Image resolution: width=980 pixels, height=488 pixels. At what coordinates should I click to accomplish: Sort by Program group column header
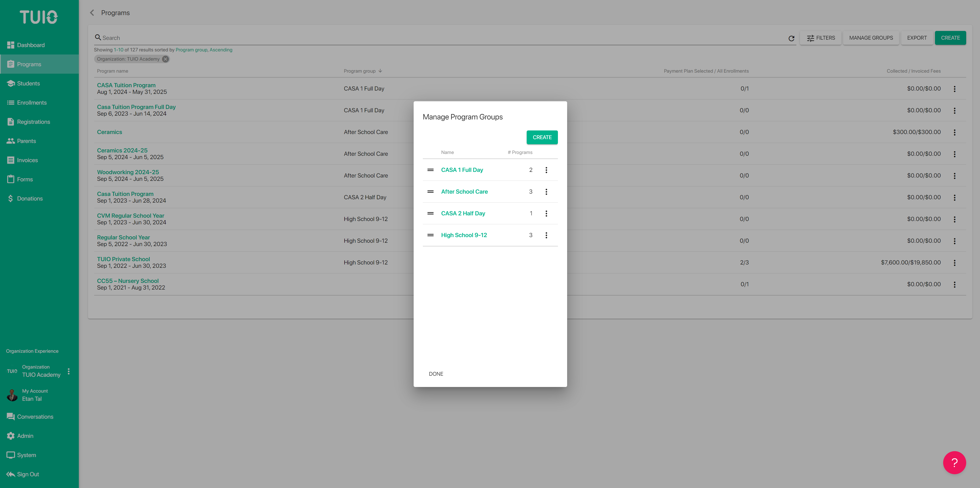(x=363, y=71)
